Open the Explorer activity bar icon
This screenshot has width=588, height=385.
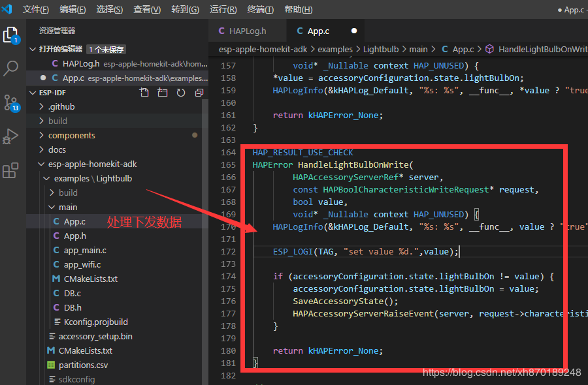coord(11,35)
